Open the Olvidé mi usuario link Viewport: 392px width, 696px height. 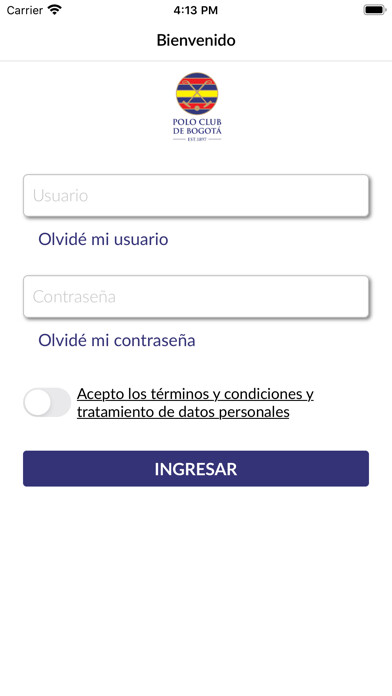tap(103, 239)
